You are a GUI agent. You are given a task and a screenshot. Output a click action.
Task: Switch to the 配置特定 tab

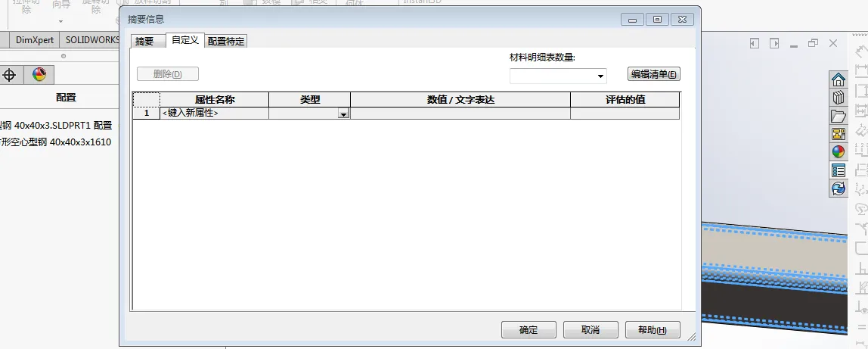(x=226, y=41)
